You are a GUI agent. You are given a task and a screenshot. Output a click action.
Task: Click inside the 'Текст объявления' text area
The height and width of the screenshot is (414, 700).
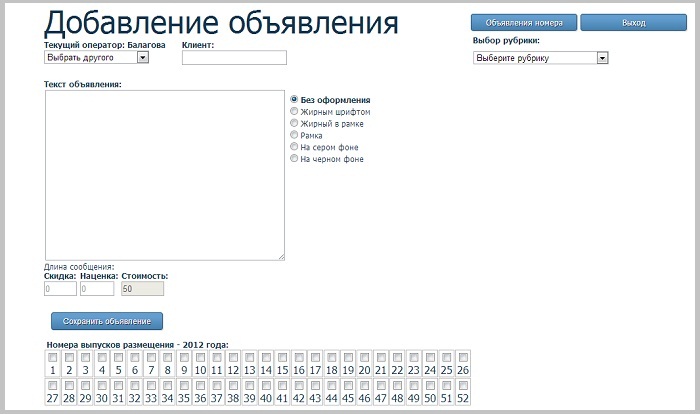165,175
